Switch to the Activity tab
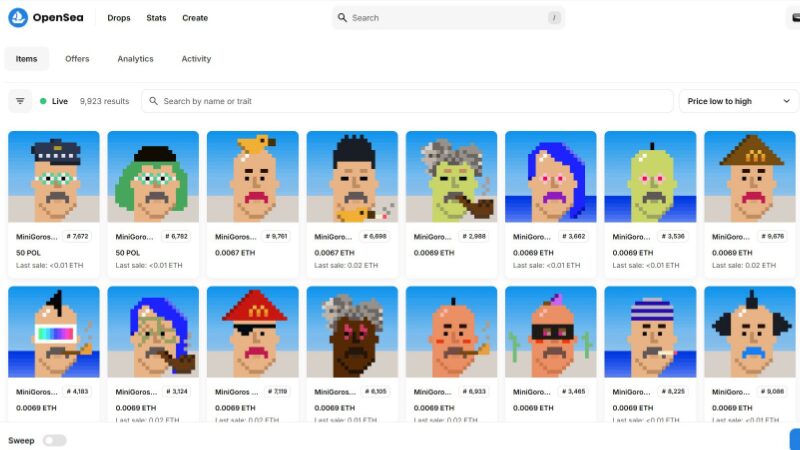 196,59
